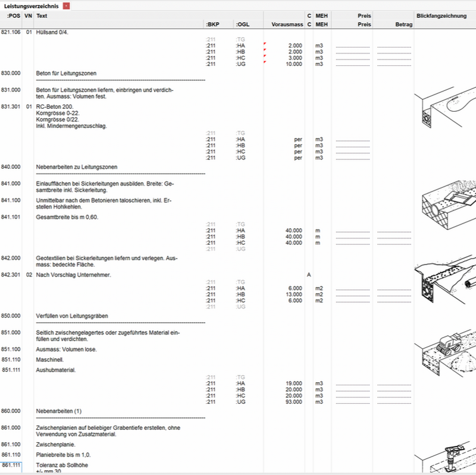Click the red comment marker next to the quantity 3.000
The height and width of the screenshot is (475, 476).
(x=265, y=56)
